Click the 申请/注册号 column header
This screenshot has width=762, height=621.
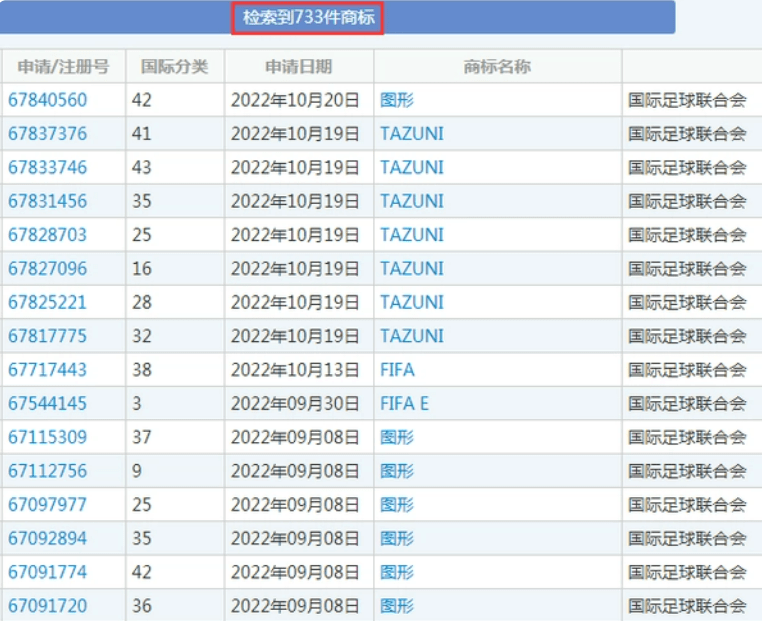[x=63, y=67]
